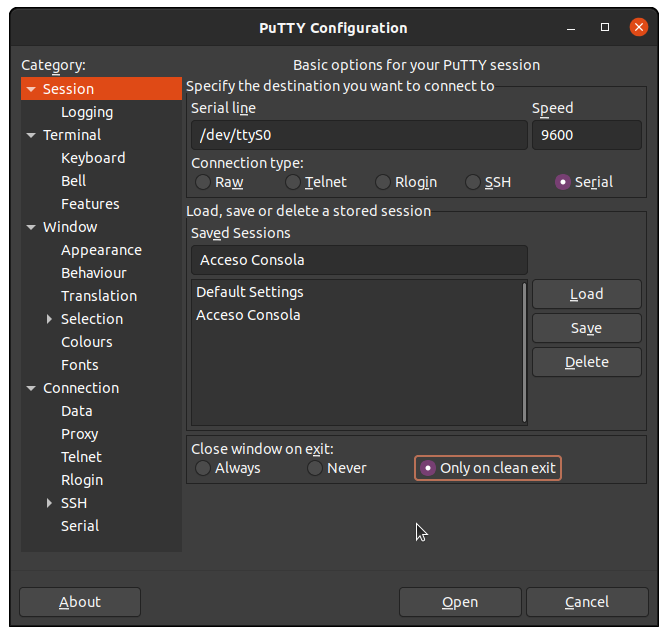
Task: Open the Features settings category
Action: click(x=90, y=204)
